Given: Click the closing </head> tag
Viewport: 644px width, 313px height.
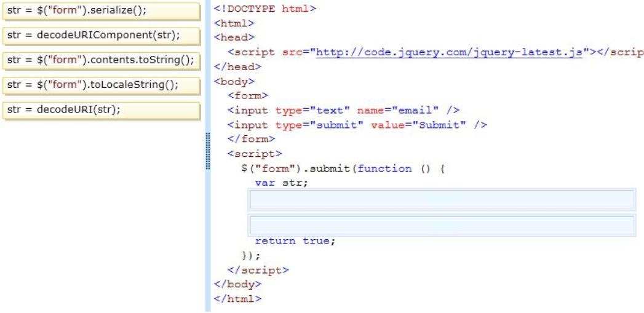Looking at the screenshot, I should click(237, 66).
